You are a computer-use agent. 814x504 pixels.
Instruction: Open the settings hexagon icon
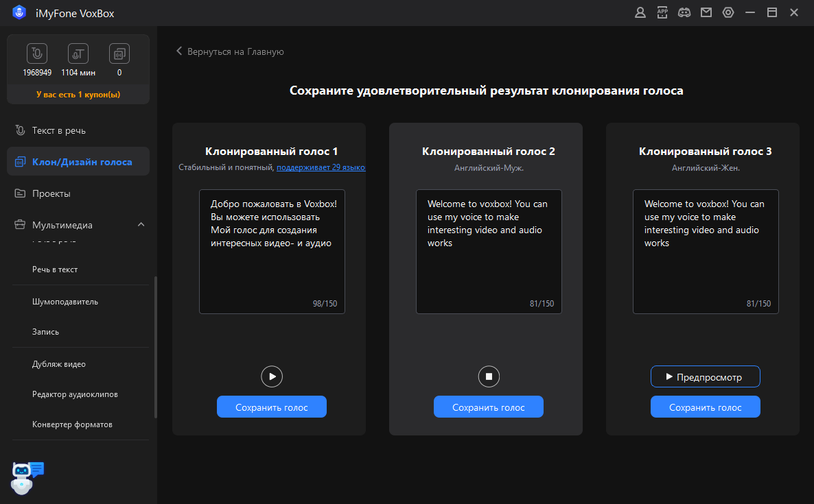(x=728, y=12)
